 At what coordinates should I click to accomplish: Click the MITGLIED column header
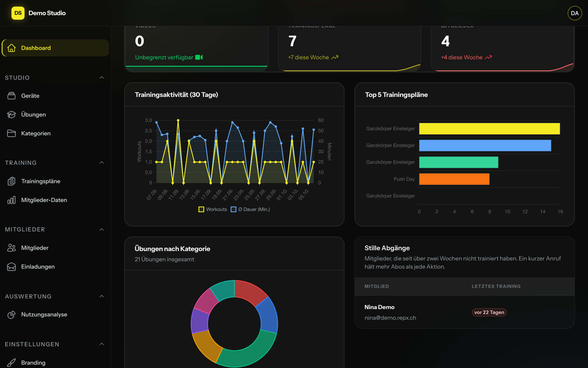[376, 286]
